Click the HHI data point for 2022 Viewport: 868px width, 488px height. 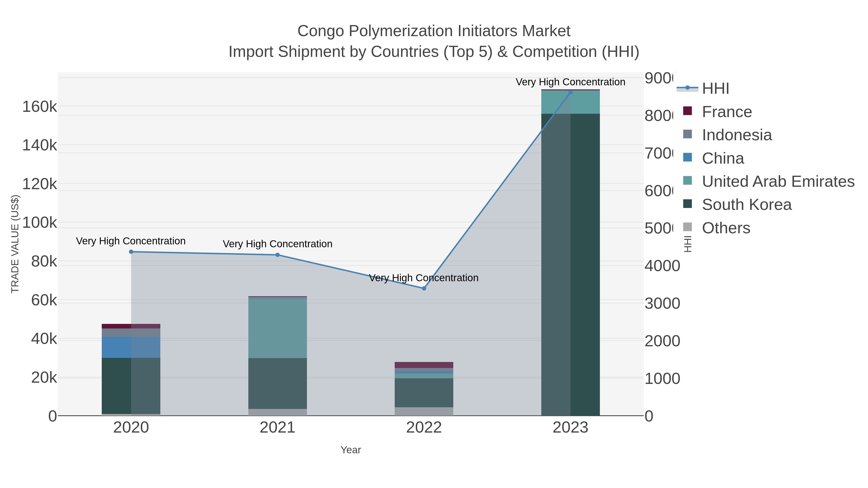click(424, 288)
